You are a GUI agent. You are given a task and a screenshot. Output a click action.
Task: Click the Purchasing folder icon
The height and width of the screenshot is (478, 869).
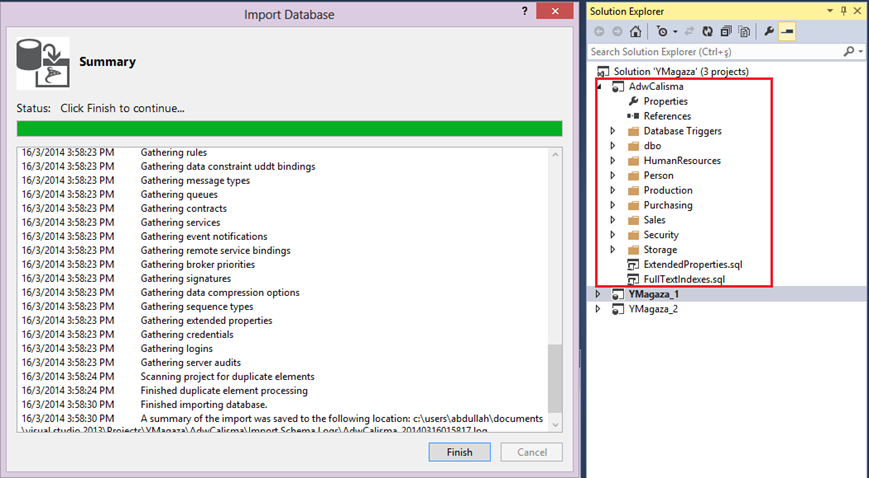633,206
